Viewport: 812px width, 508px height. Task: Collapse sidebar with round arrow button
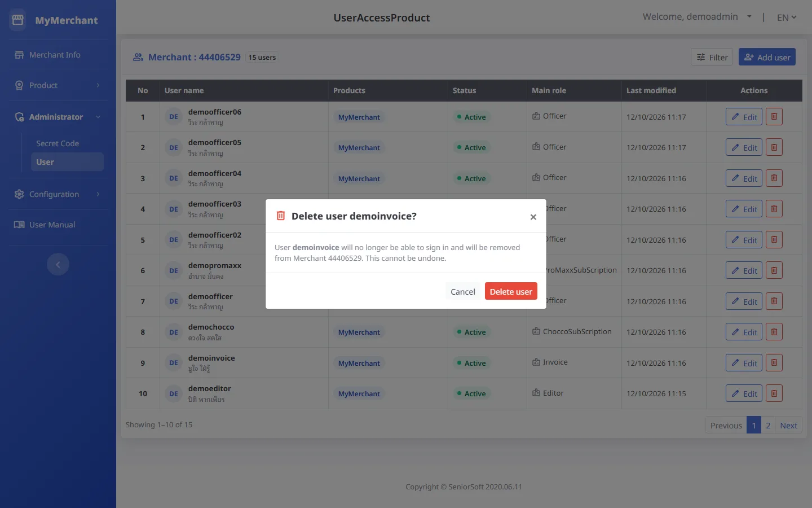(x=58, y=264)
